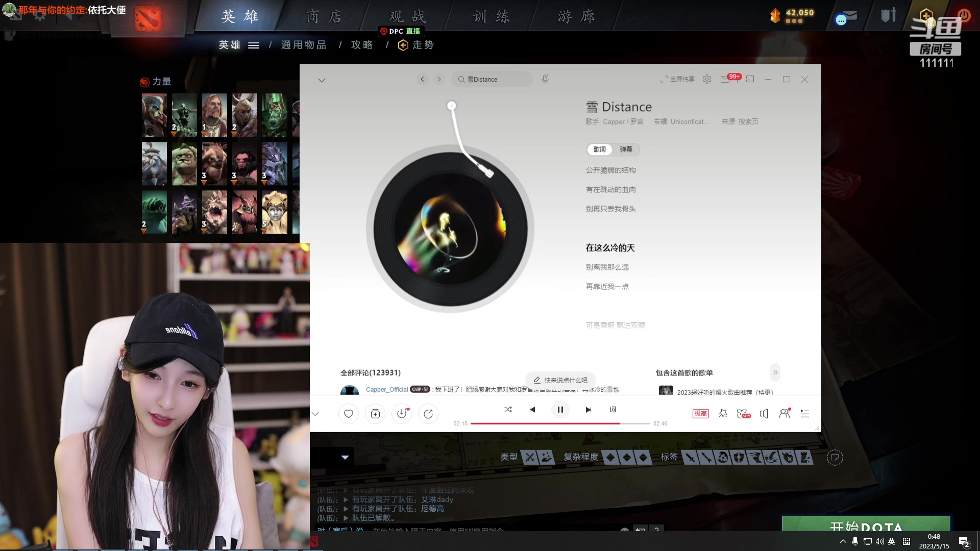Open the lyrics (词) panel
980x551 pixels.
point(612,409)
